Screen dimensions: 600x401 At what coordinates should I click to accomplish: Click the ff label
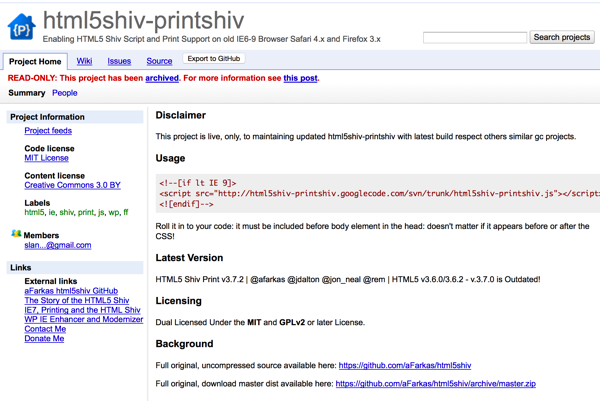[x=126, y=212]
